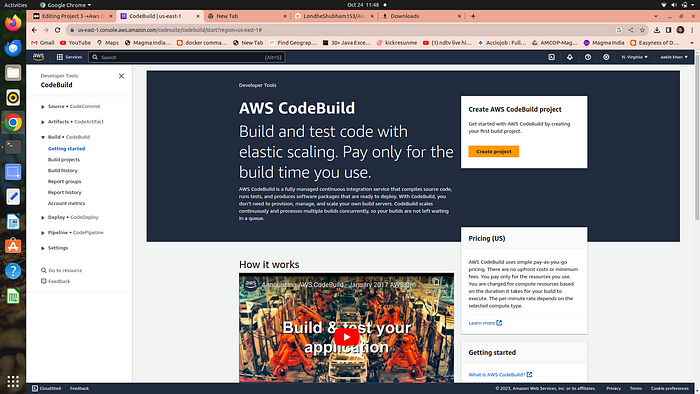Image resolution: width=700 pixels, height=394 pixels.
Task: Open Firefox from the Ubuntu dock
Action: [13, 23]
